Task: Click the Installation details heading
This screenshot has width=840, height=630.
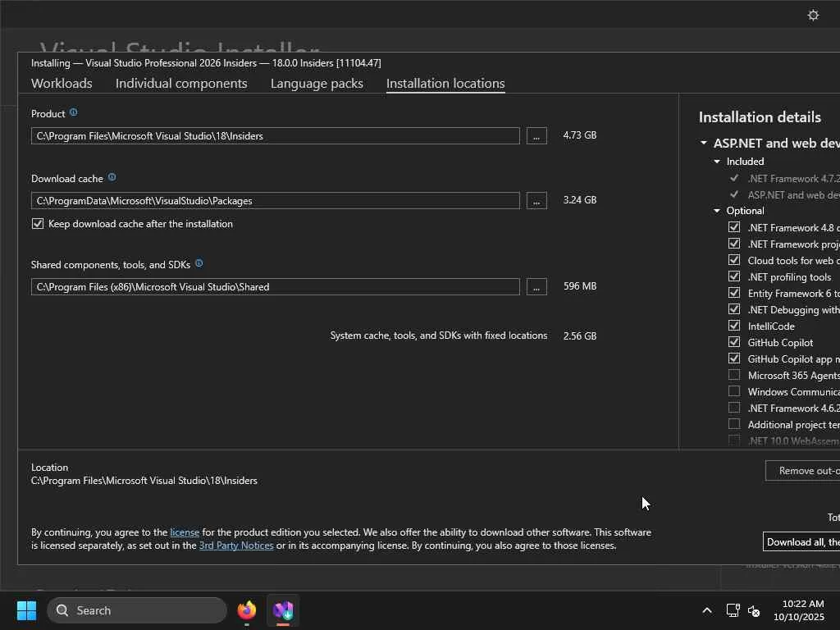Action: click(x=760, y=117)
